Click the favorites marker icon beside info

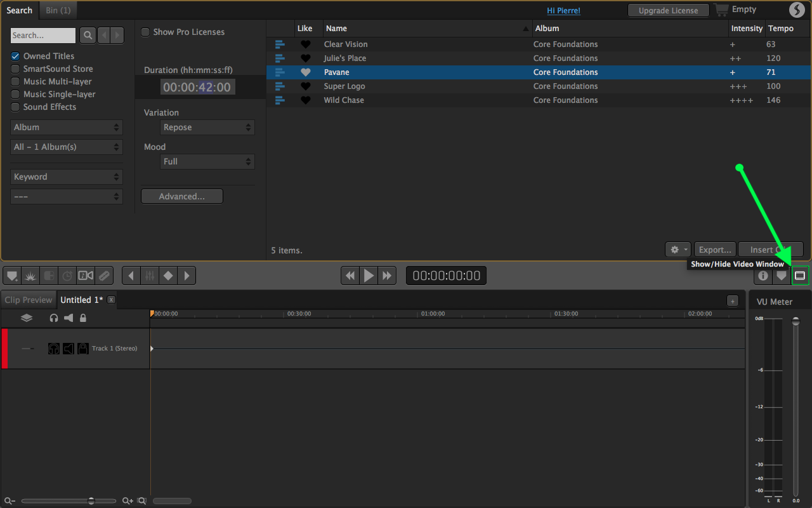(782, 276)
